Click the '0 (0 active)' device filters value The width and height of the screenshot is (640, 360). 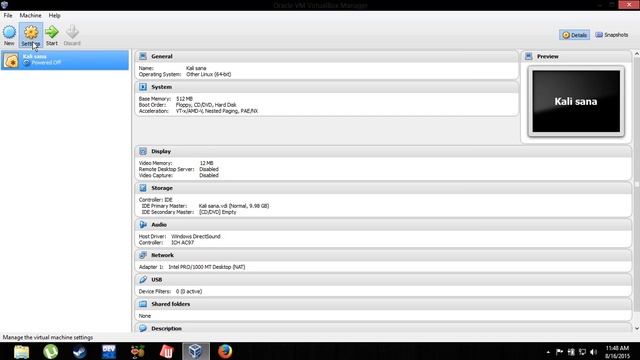pyautogui.click(x=189, y=291)
